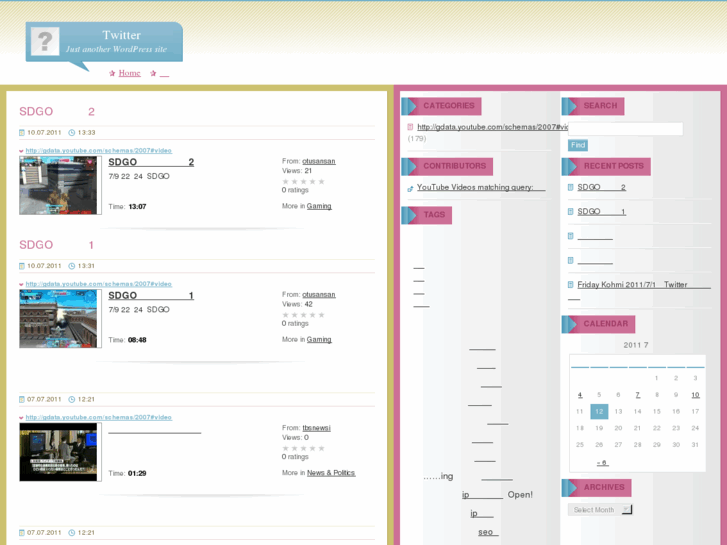Viewport: 727px width, 545px height.
Task: Open Gaming category in SDGO 1 post
Action: click(x=319, y=340)
